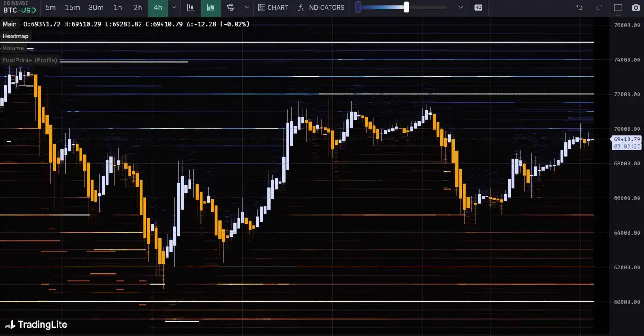Click the heatmap intensity slider handle
Screen dimensions: 644x336
click(x=406, y=7)
